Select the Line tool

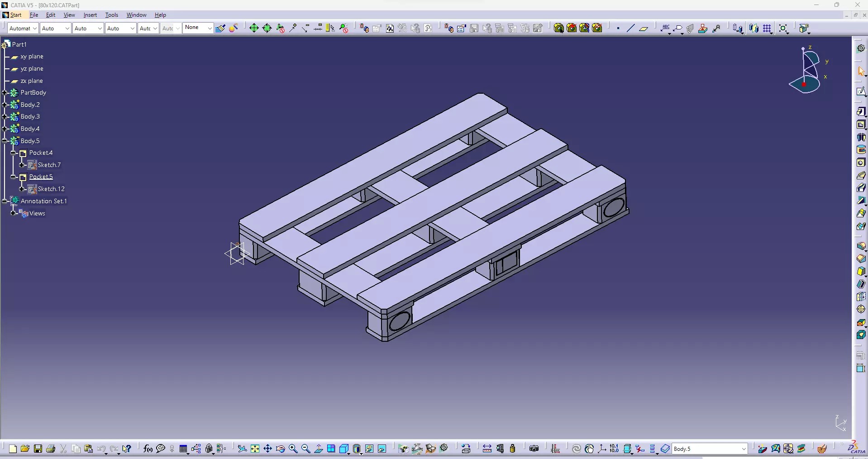click(x=630, y=28)
